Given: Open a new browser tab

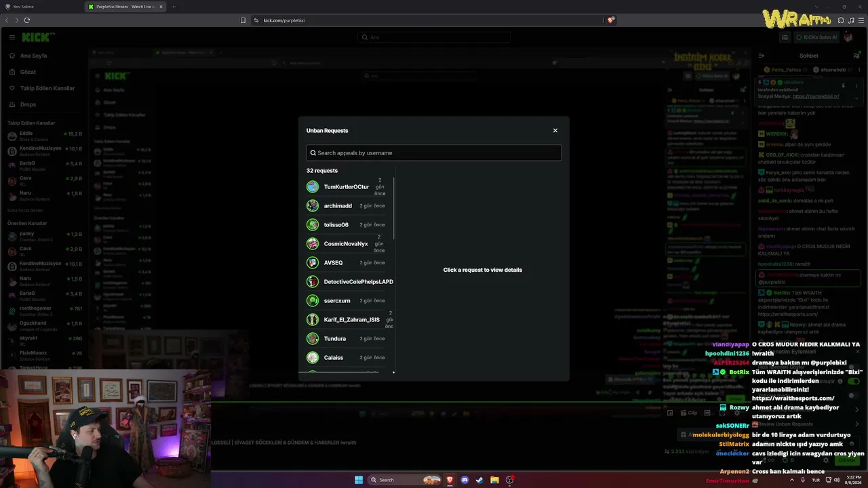Looking at the screenshot, I should pos(173,7).
